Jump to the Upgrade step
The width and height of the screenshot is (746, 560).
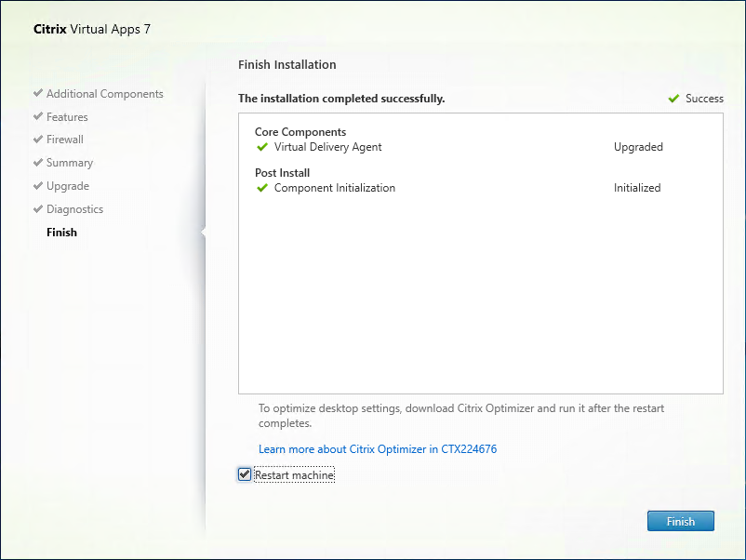click(x=68, y=186)
